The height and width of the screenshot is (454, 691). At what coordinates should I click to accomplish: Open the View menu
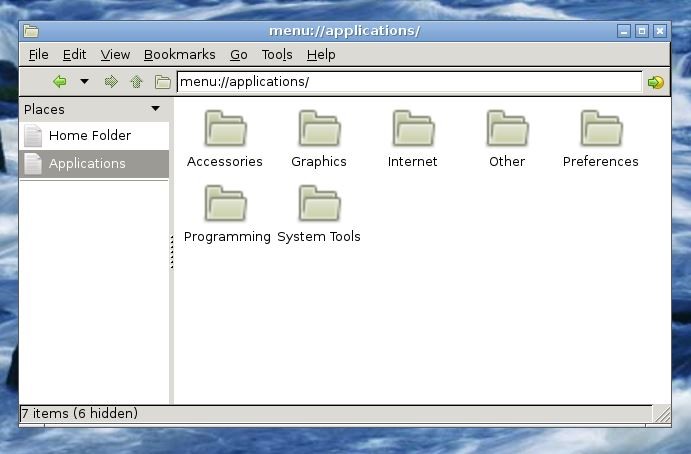(115, 55)
